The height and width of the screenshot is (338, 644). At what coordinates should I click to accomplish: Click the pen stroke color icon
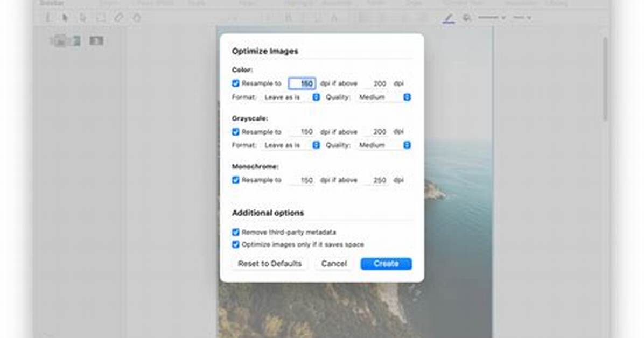tap(449, 18)
